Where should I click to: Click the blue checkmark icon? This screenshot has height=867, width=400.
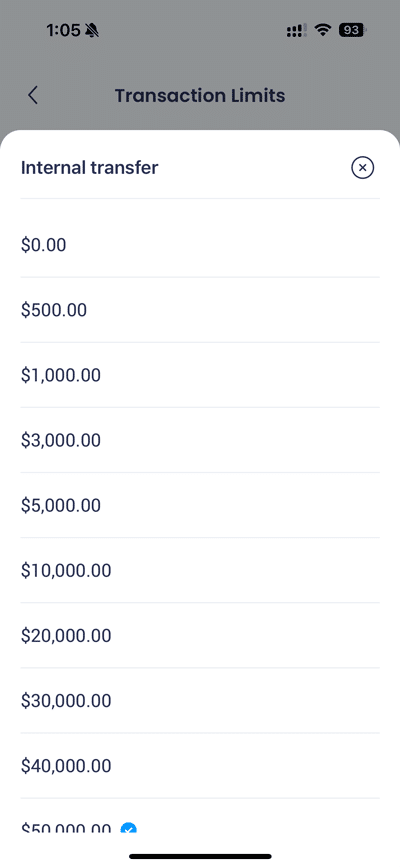click(x=129, y=828)
